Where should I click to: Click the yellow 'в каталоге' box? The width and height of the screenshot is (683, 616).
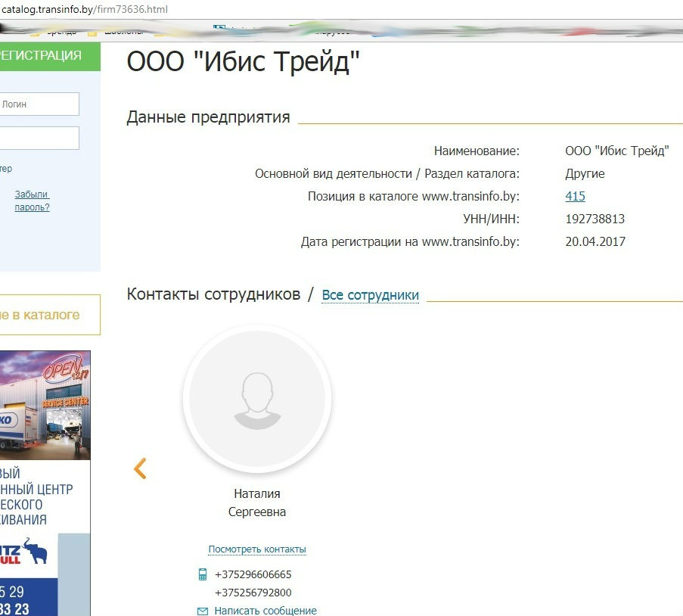[x=42, y=314]
